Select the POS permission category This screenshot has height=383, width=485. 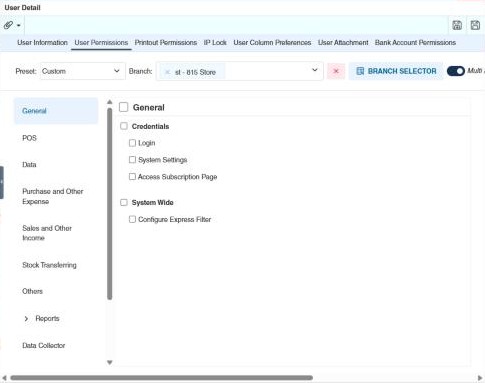(29, 138)
